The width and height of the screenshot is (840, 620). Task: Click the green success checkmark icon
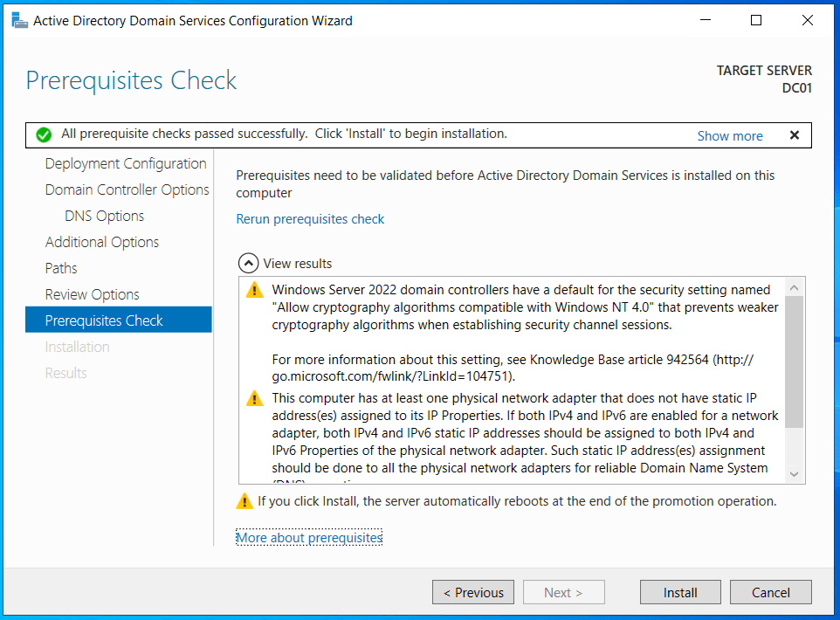(44, 135)
